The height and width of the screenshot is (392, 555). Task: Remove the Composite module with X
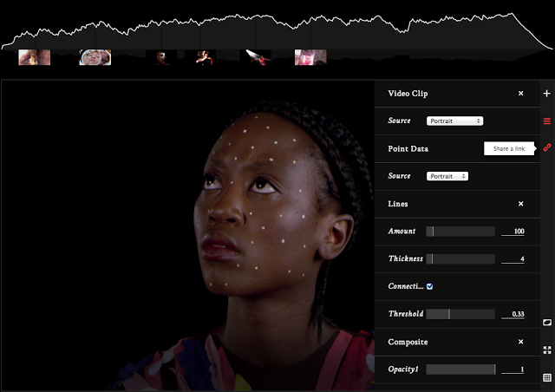click(520, 342)
